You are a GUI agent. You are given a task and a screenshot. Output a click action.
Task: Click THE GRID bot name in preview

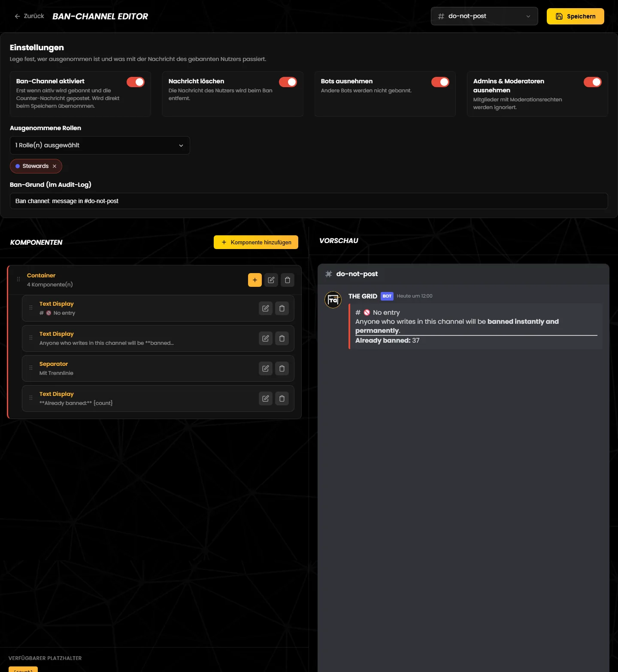(363, 296)
